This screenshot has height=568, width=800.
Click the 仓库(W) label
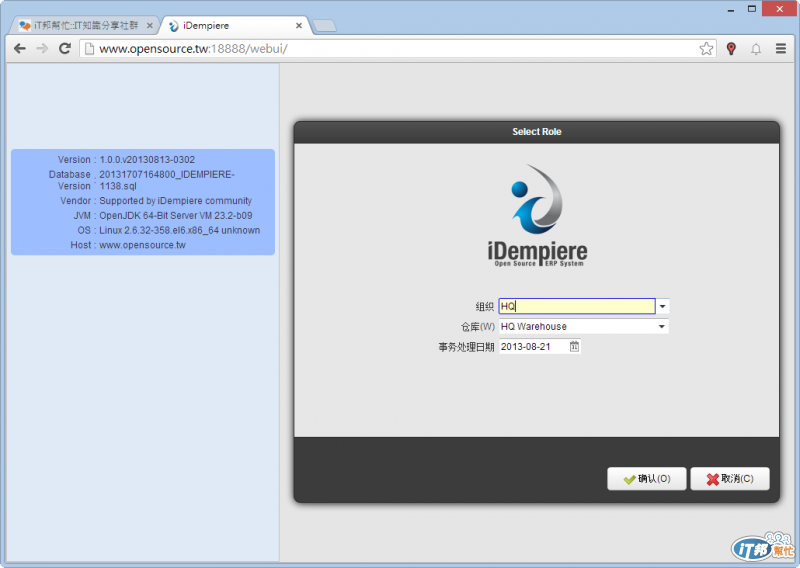pos(478,327)
